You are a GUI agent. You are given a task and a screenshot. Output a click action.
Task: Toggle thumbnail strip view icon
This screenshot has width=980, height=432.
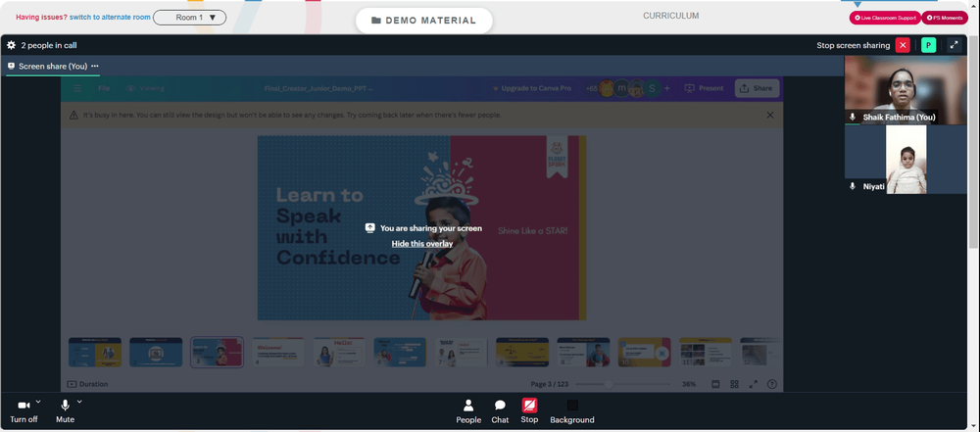click(x=715, y=384)
